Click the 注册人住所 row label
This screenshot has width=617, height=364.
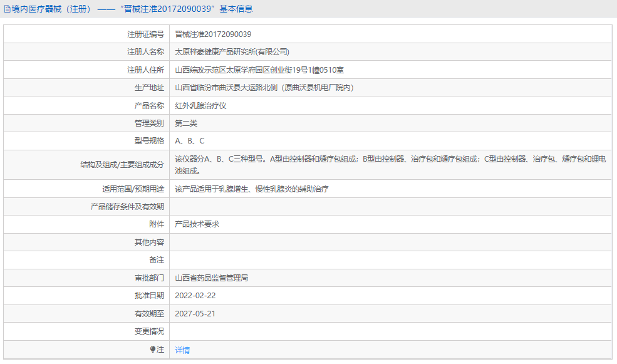(145, 70)
